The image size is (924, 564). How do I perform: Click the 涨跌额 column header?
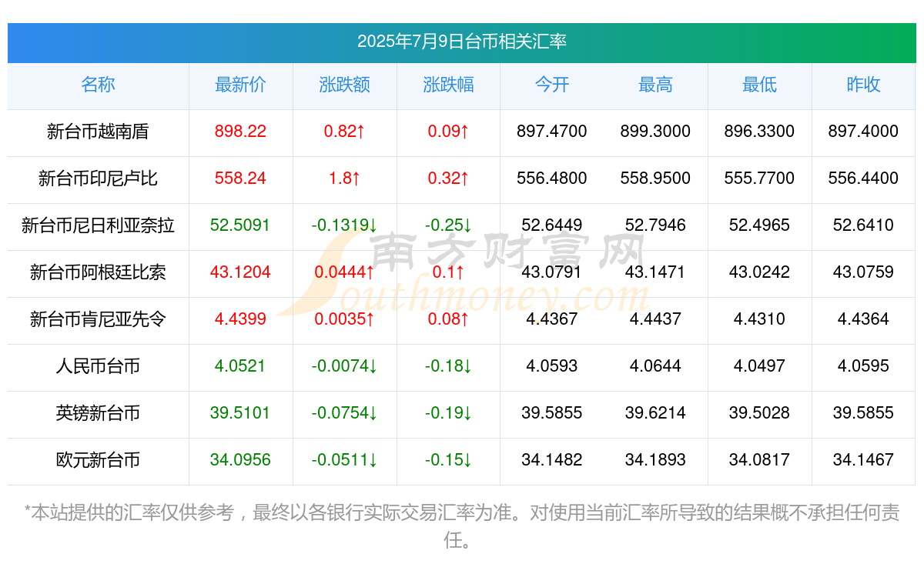coord(344,85)
